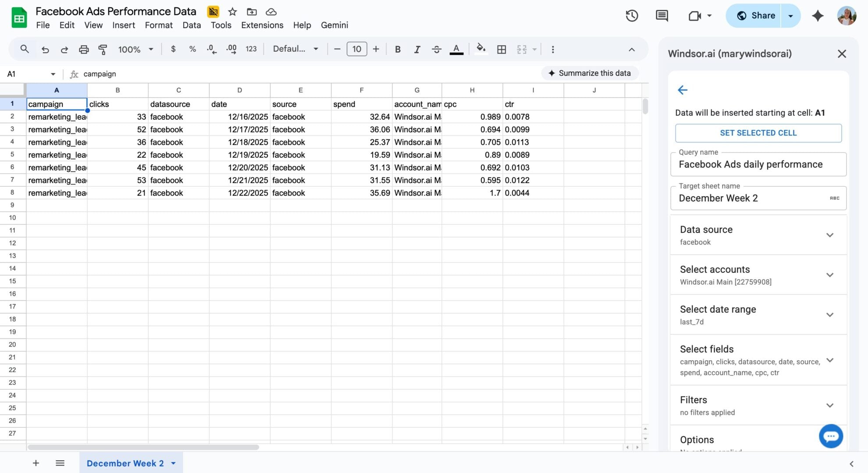Select the paint format tool
The height and width of the screenshot is (473, 868).
(x=103, y=49)
